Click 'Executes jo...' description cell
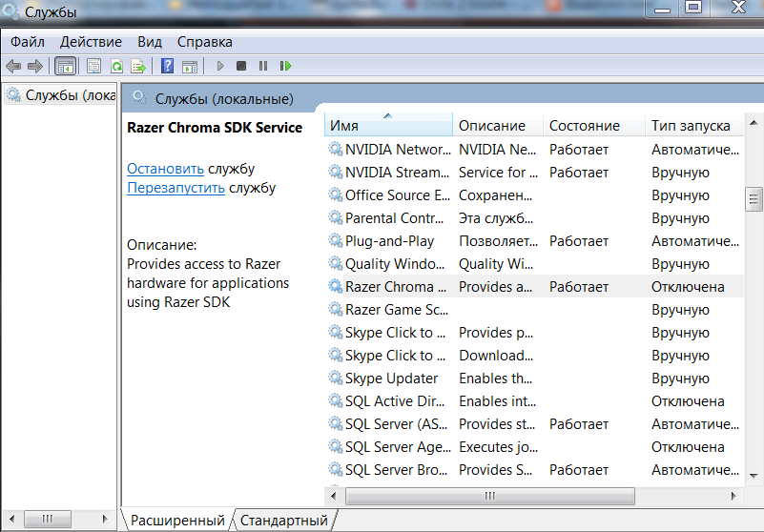Viewport: 764px width, 532px height. pos(498,447)
